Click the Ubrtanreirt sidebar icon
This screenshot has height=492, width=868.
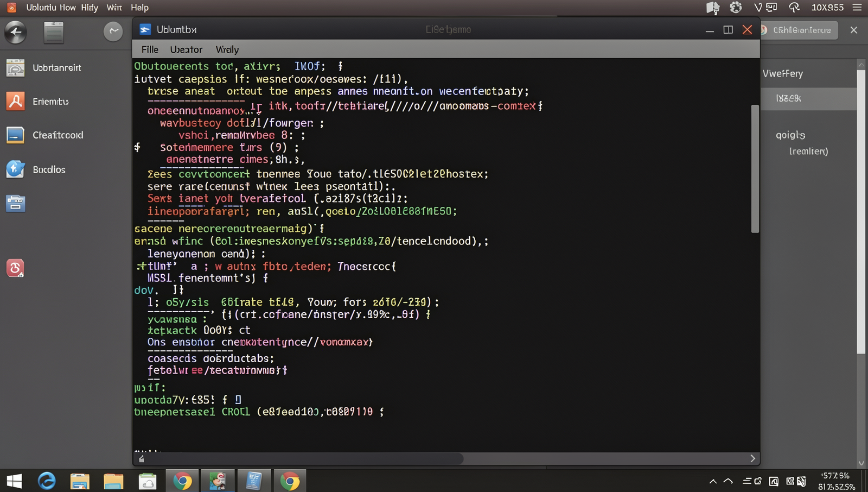(15, 68)
